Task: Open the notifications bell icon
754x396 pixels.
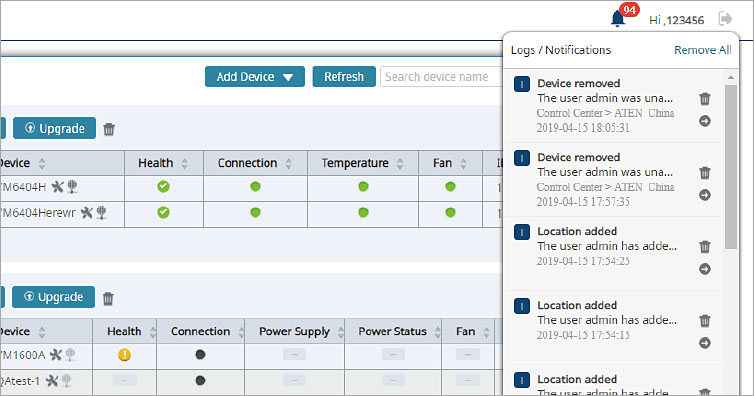Action: pos(618,19)
